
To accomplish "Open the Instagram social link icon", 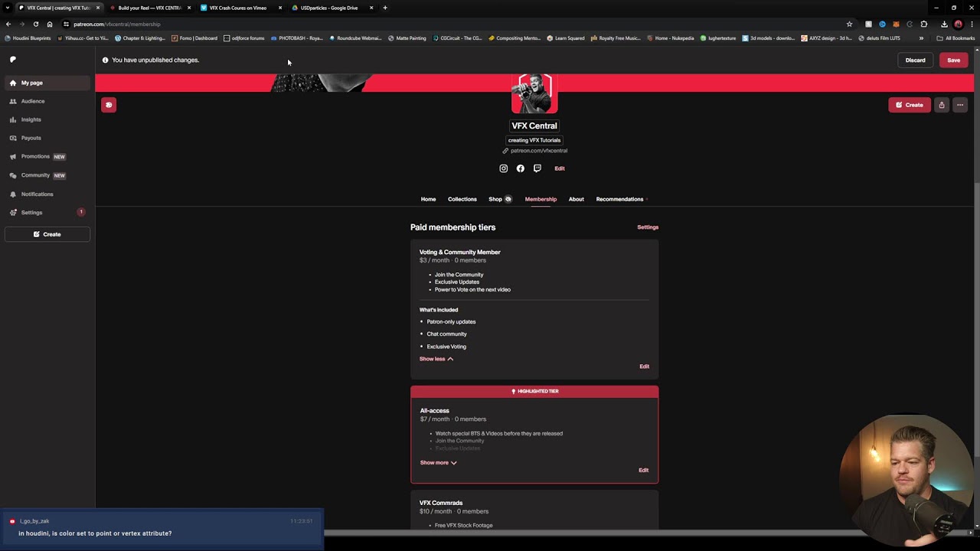I will click(503, 168).
